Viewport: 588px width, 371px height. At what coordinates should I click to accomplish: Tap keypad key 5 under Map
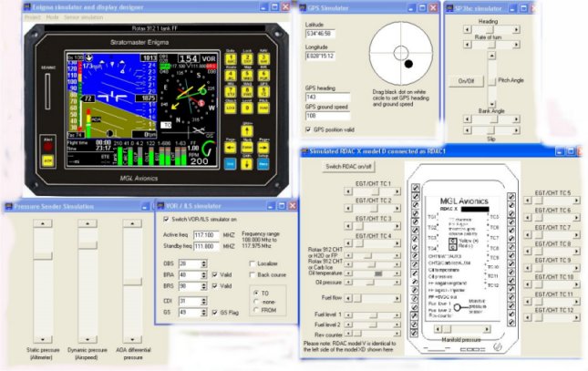coord(247,75)
